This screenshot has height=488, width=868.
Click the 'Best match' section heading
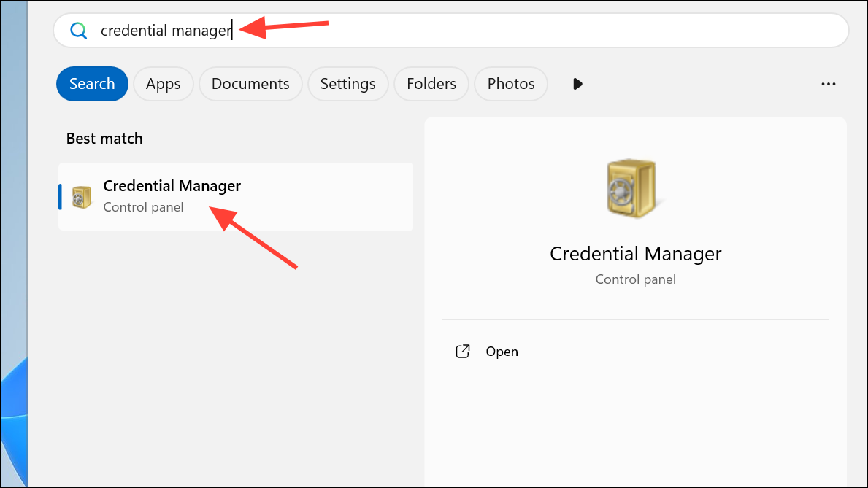coord(104,139)
